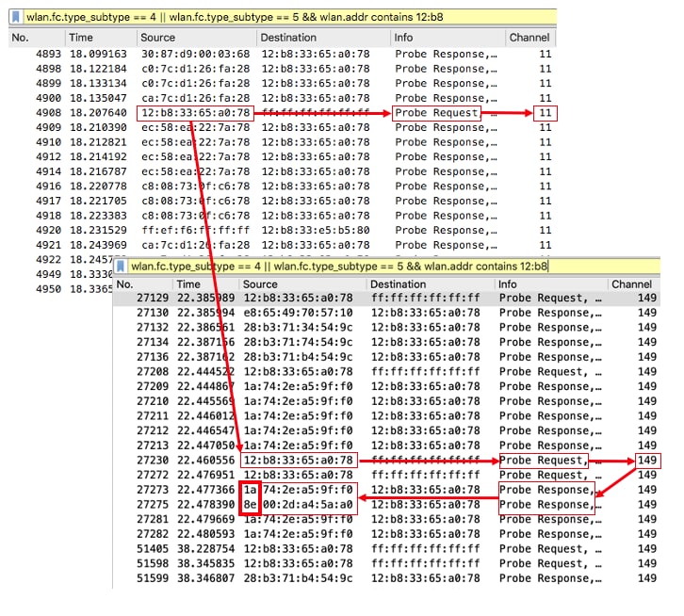The height and width of the screenshot is (616, 684).
Task: Sort upper packet list by Time column
Action: coord(101,38)
